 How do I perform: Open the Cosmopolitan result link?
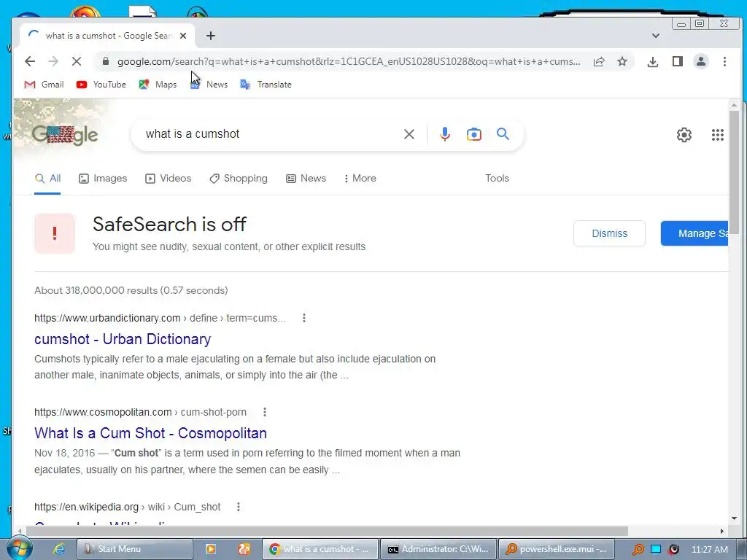(x=150, y=433)
